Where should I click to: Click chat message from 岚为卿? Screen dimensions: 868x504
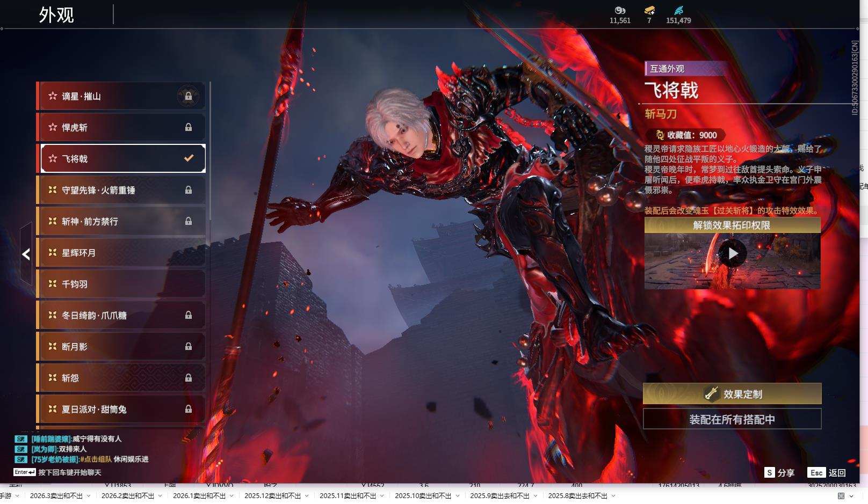[x=51, y=449]
